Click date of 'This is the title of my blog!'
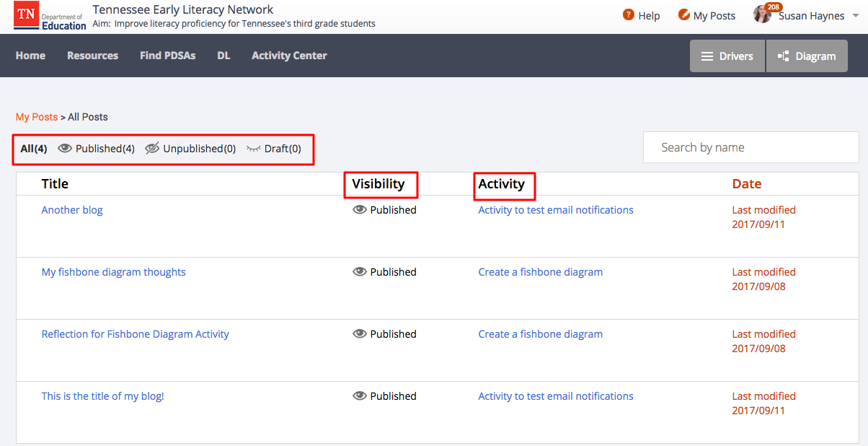Screen dimensions: 868x446 pyautogui.click(x=764, y=403)
